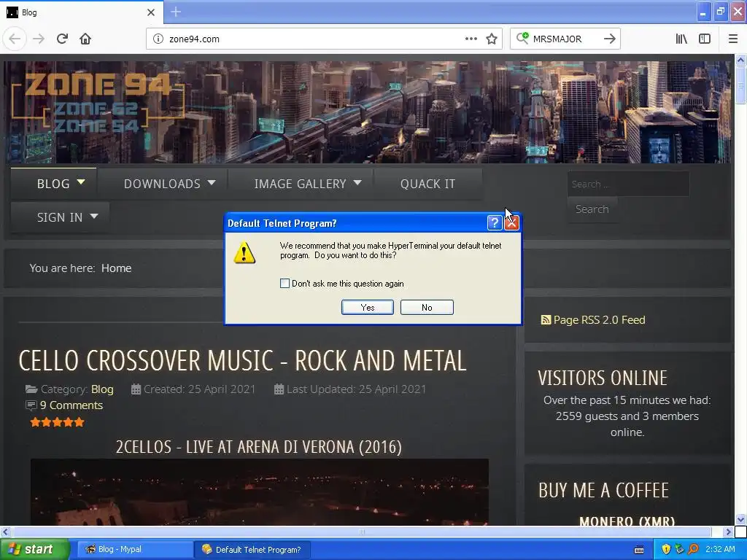Click the site Search input field
The image size is (747, 560).
coord(628,184)
